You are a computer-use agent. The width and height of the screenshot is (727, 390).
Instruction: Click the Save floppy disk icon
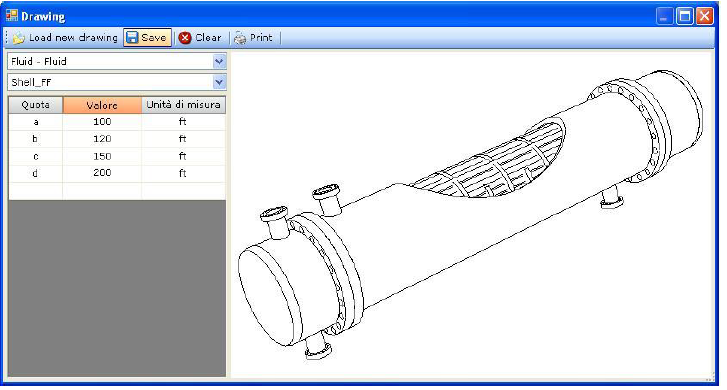tap(132, 38)
